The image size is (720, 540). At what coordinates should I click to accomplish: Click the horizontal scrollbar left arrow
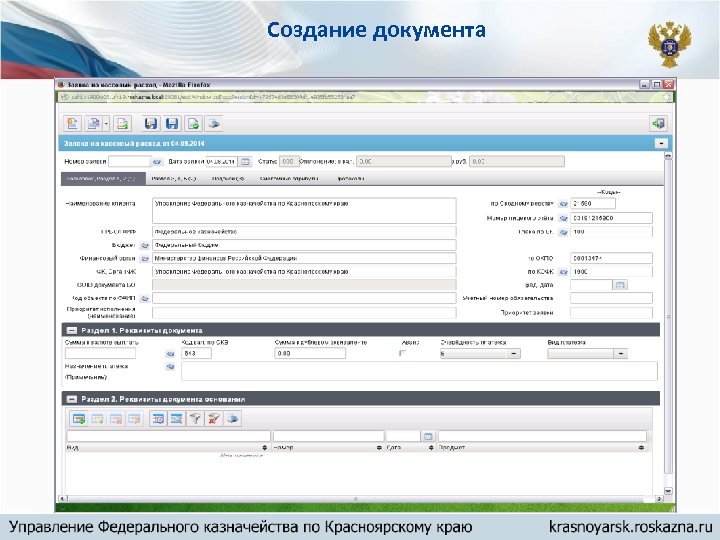pyautogui.click(x=63, y=499)
